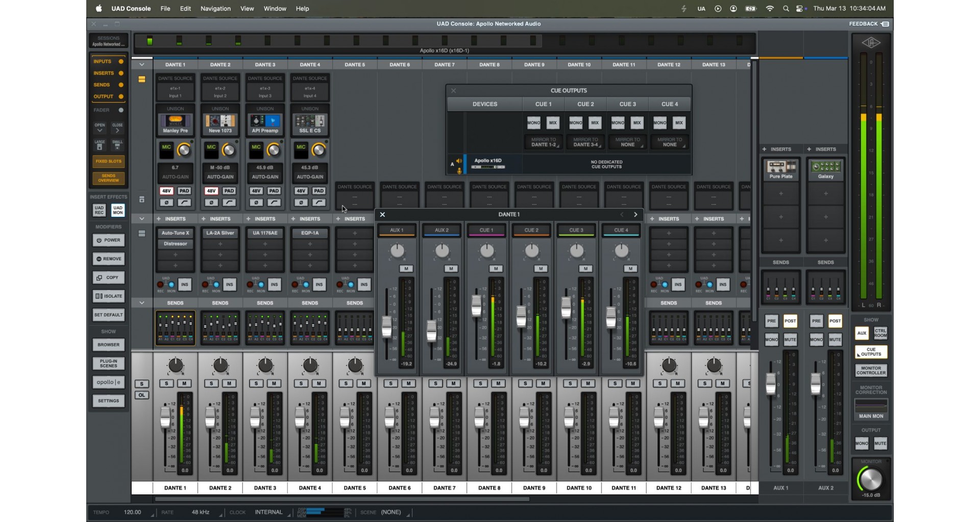
Task: Toggle MONO for CUE 1 output
Action: 533,123
